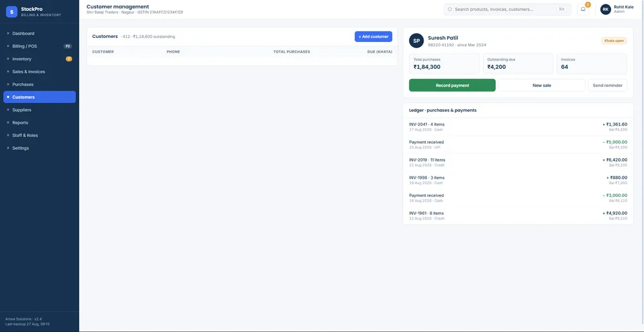
Task: Click the amount + ₹1,361.60
Action: (x=615, y=124)
